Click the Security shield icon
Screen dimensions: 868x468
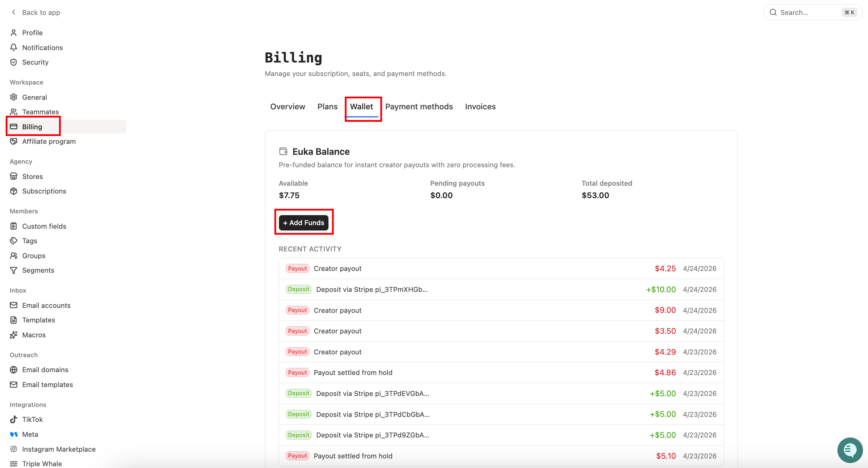click(x=14, y=62)
